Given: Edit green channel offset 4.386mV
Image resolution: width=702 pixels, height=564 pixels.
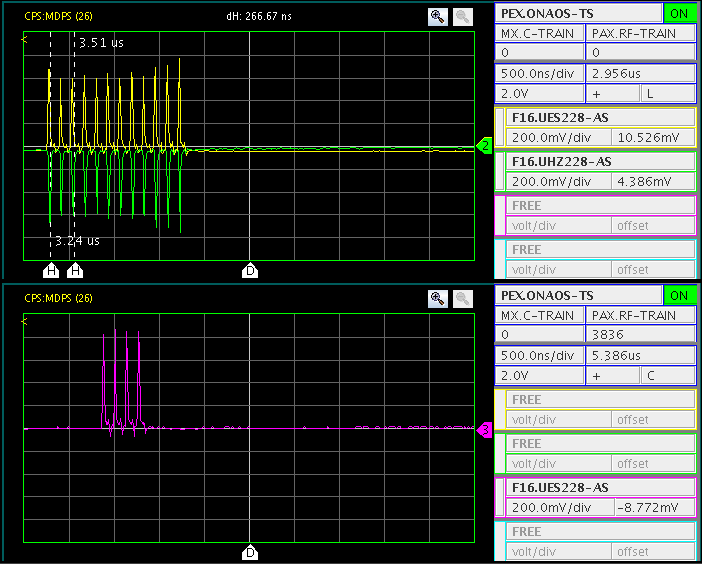Looking at the screenshot, I should click(x=653, y=181).
